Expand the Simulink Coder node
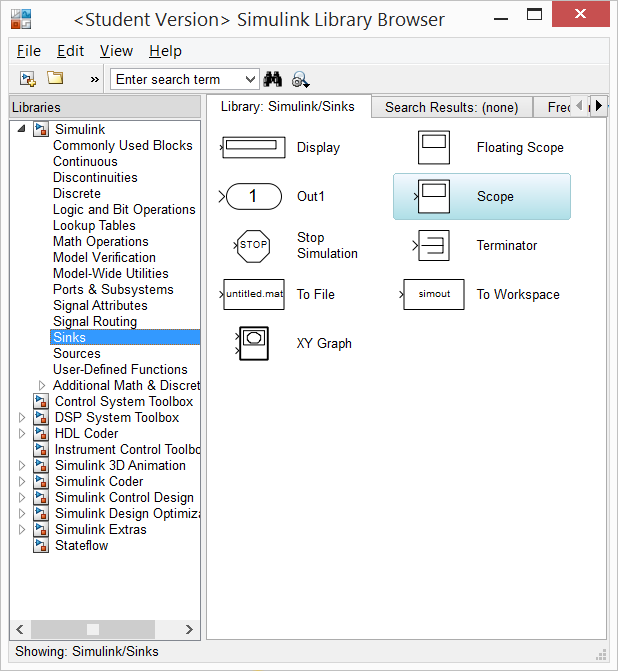Screen dimensions: 618x671 [22, 481]
